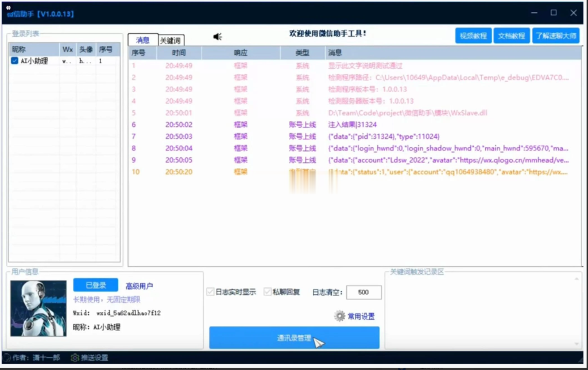Select log row 4 检测服务器版本号
This screenshot has width=588, height=370.
355,101
